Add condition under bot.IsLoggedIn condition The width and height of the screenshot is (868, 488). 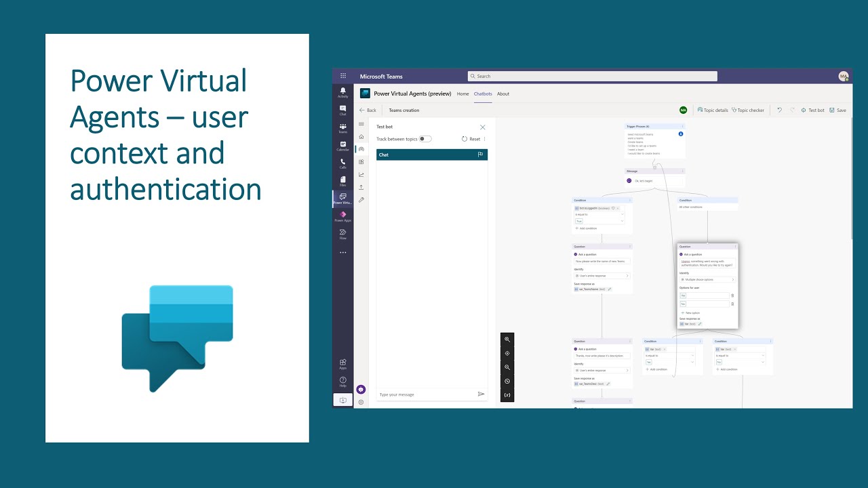[587, 228]
